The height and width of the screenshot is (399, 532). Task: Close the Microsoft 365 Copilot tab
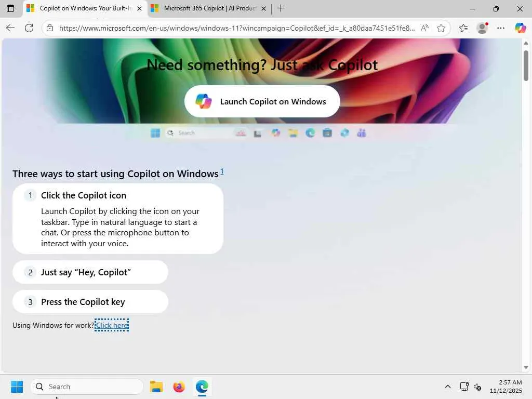(x=263, y=9)
